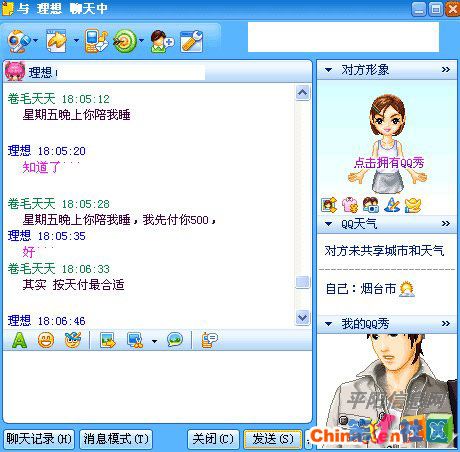Click the screen capture icon
460x452 pixels.
(x=135, y=340)
